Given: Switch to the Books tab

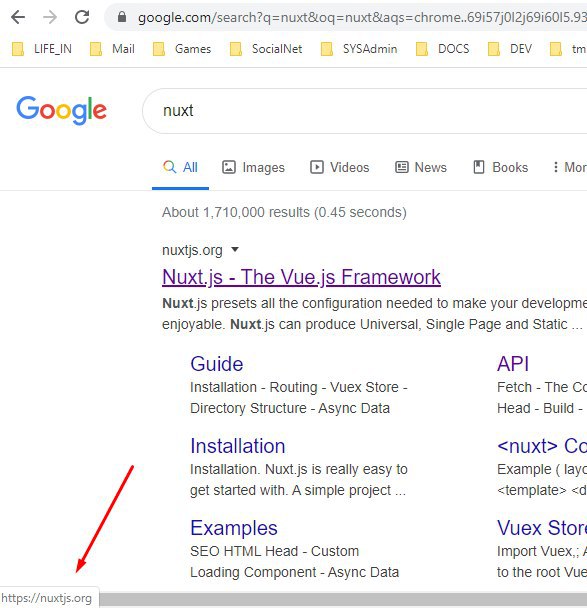Looking at the screenshot, I should pyautogui.click(x=501, y=168).
